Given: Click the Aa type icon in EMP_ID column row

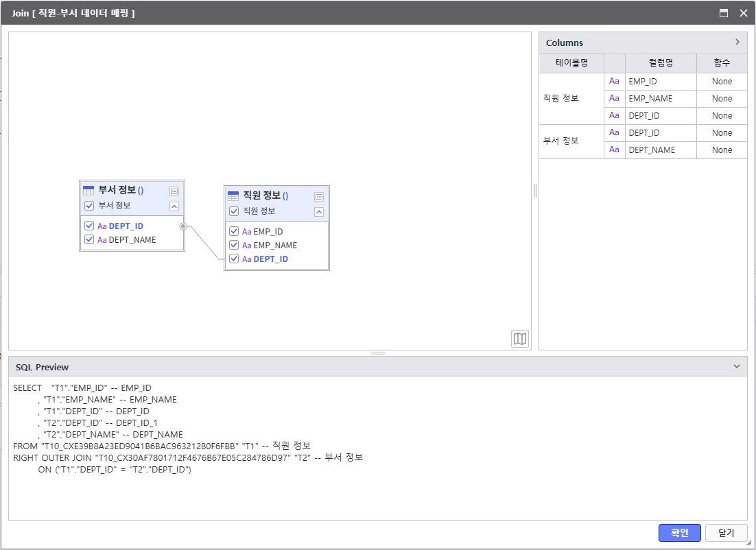Looking at the screenshot, I should coord(614,82).
